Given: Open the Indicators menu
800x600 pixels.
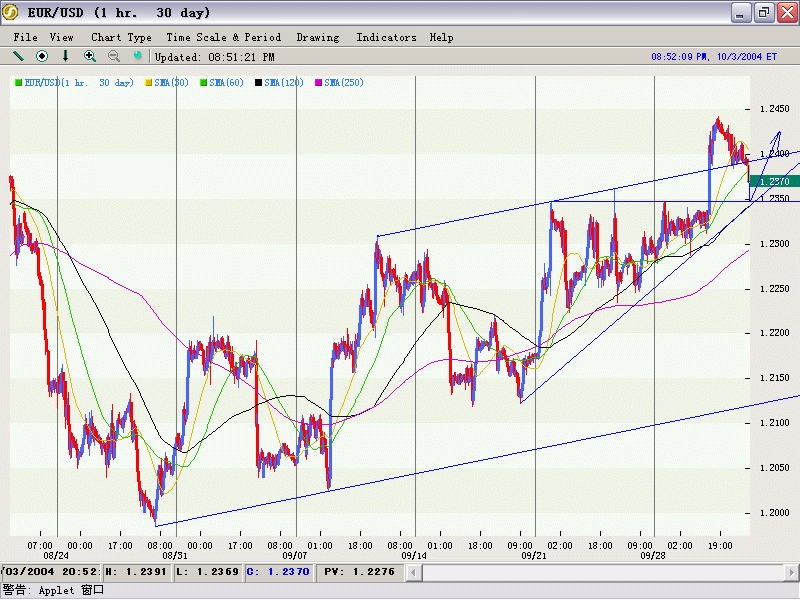Looking at the screenshot, I should click(386, 37).
